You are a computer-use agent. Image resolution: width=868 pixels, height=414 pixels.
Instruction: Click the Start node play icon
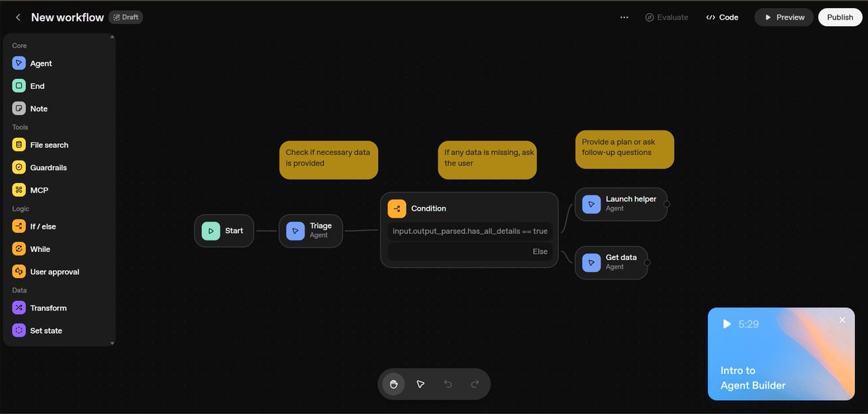(x=210, y=231)
